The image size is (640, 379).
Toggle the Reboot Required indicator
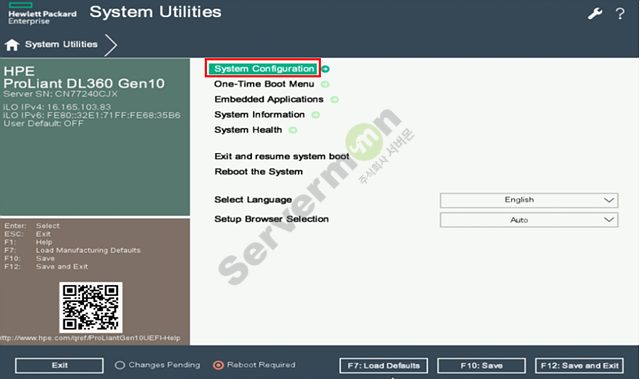(254, 365)
